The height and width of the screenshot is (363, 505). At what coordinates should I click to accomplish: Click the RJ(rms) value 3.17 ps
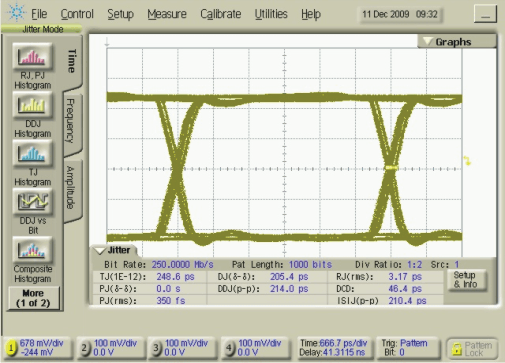click(x=405, y=277)
